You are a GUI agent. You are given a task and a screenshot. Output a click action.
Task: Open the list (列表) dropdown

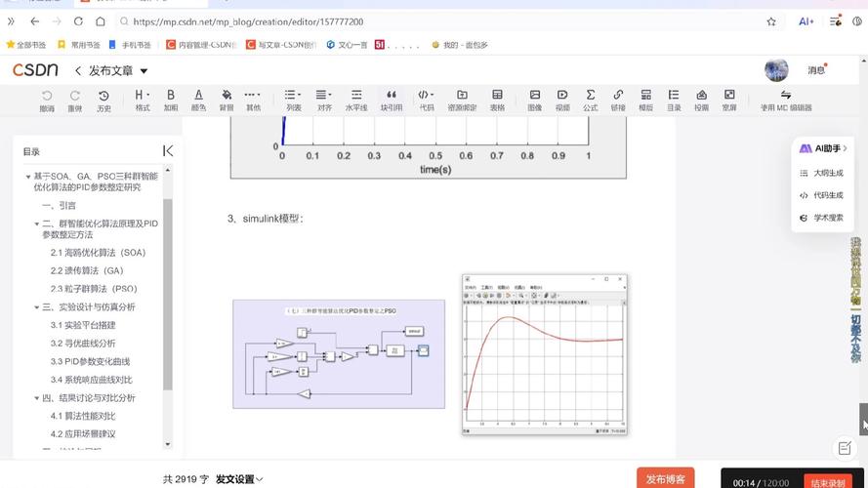click(293, 101)
